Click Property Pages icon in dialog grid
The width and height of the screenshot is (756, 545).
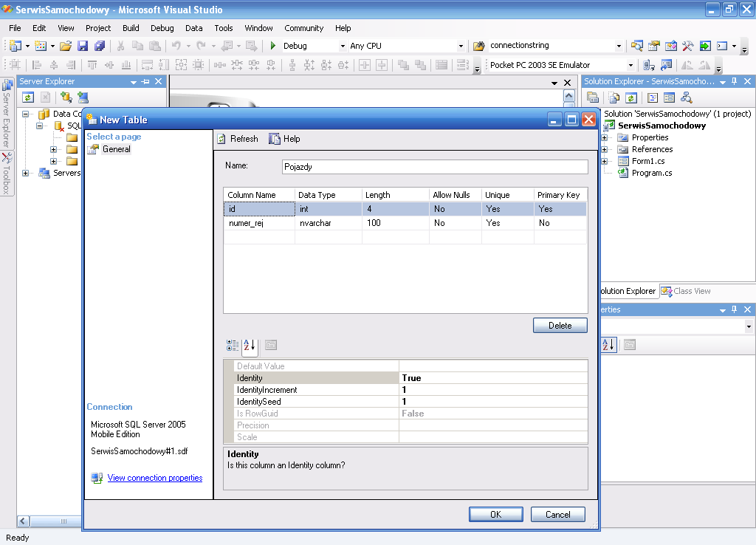coord(271,346)
